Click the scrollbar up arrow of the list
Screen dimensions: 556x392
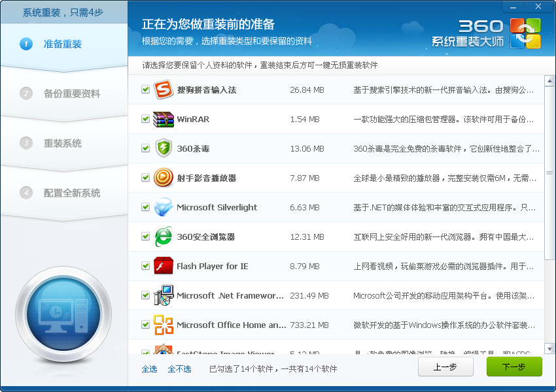click(x=549, y=82)
